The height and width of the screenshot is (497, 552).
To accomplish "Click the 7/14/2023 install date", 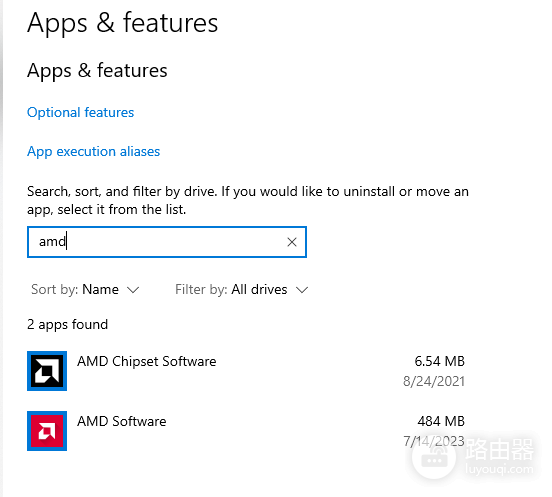I will coord(434,441).
